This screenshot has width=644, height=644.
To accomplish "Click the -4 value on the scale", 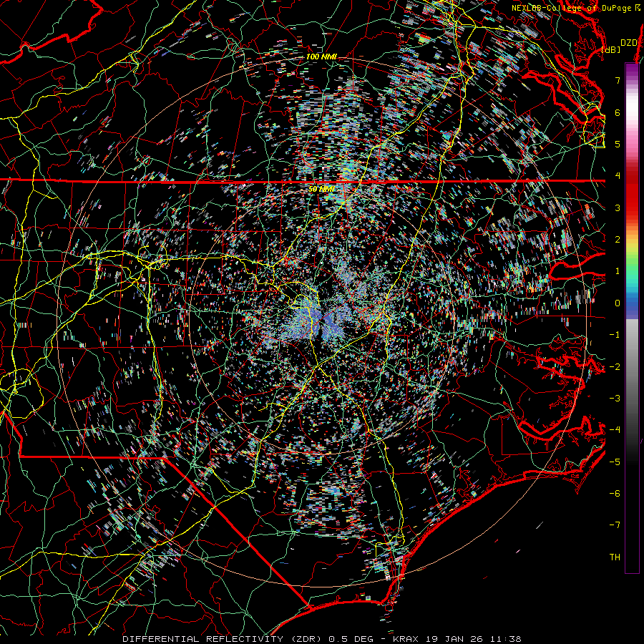I will click(x=615, y=430).
